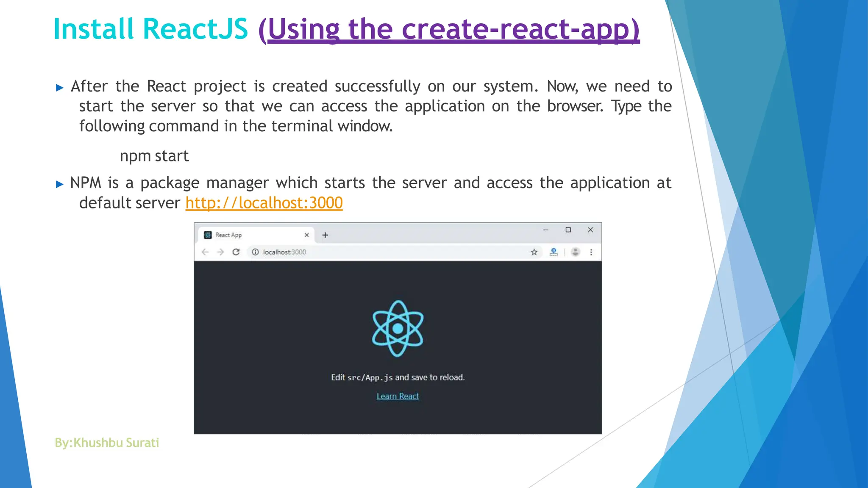
Task: Click the bullet arrow before 'After the React project'
Action: 60,88
